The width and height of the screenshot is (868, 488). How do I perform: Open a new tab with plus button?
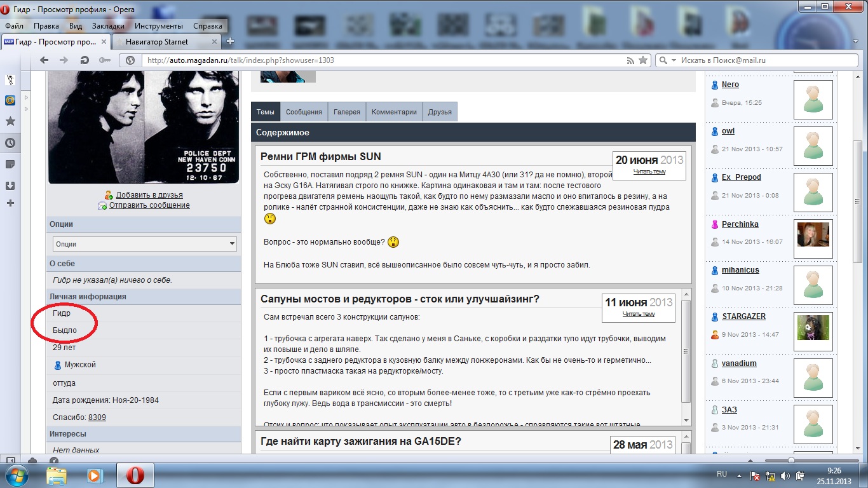pyautogui.click(x=230, y=41)
